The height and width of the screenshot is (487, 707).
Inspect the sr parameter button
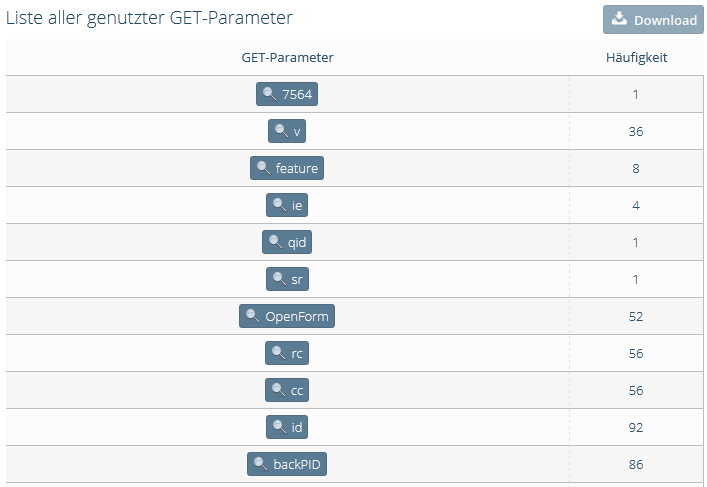click(287, 279)
